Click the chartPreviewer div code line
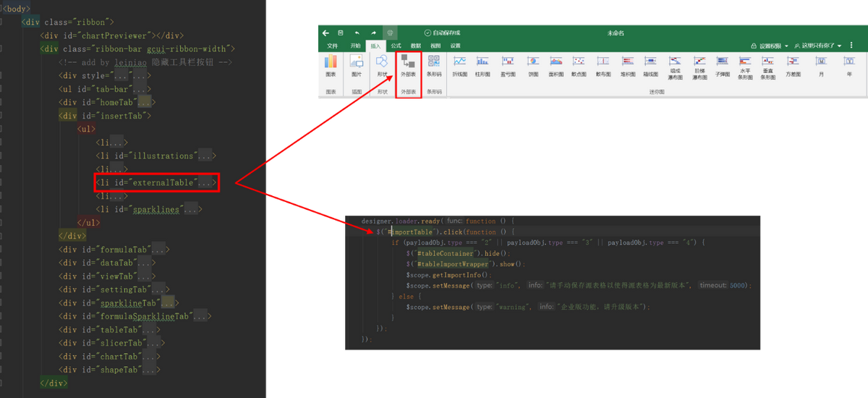Image resolution: width=868 pixels, height=398 pixels. click(113, 35)
